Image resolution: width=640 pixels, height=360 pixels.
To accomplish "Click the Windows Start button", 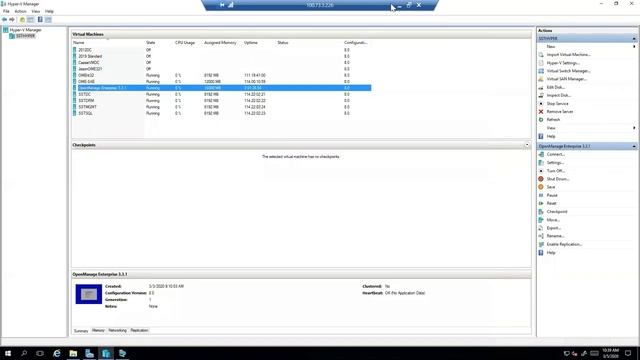I will 8,353.
